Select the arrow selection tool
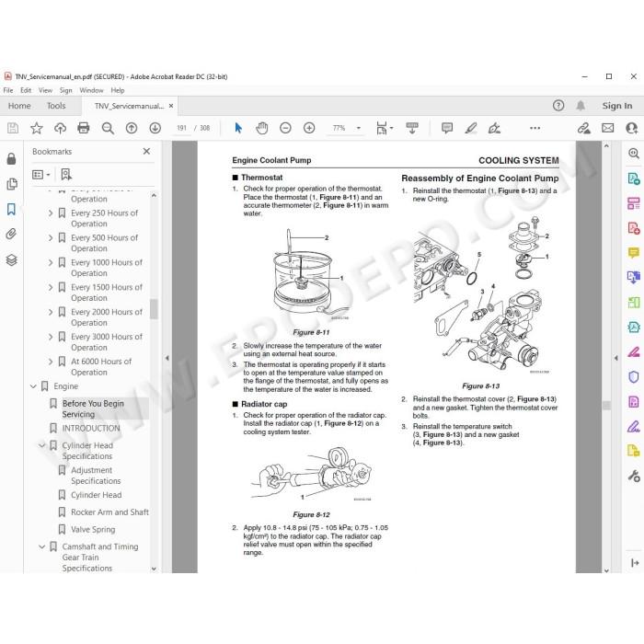The width and height of the screenshot is (644, 644). [238, 128]
